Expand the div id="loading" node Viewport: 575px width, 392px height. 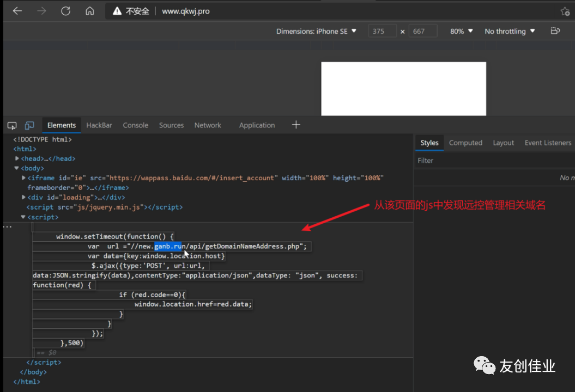pos(23,197)
